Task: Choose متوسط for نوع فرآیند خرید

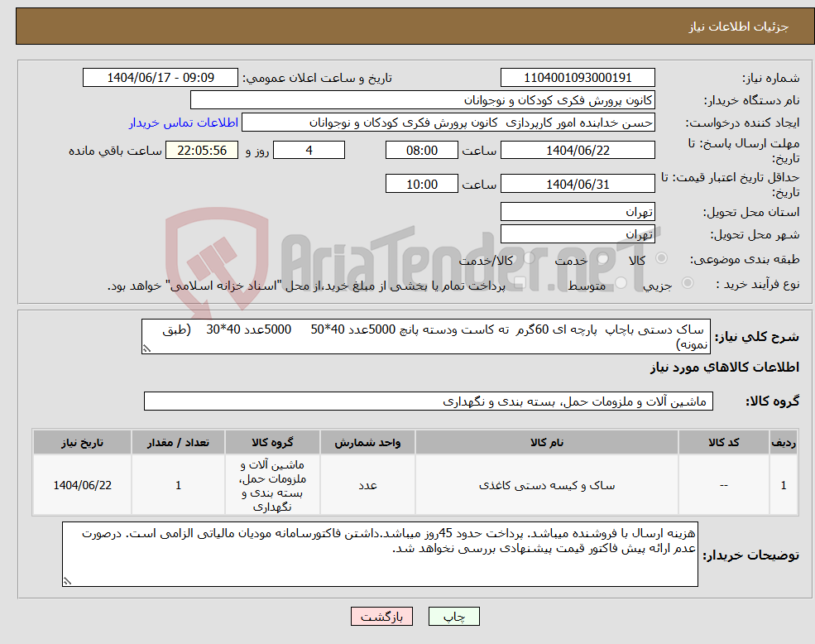Action: [621, 281]
